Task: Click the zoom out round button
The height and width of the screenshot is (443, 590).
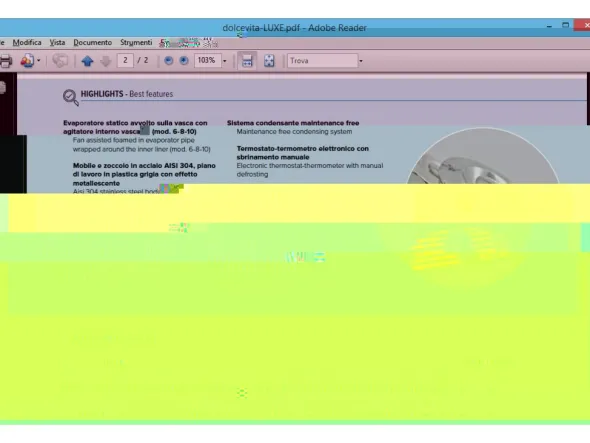Action: click(169, 60)
